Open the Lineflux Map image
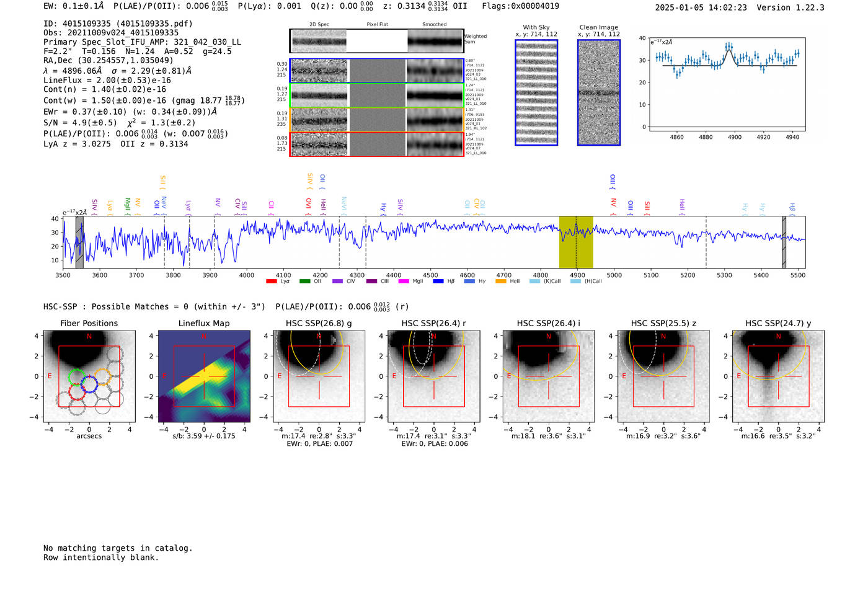The width and height of the screenshot is (868, 591). coord(204,376)
